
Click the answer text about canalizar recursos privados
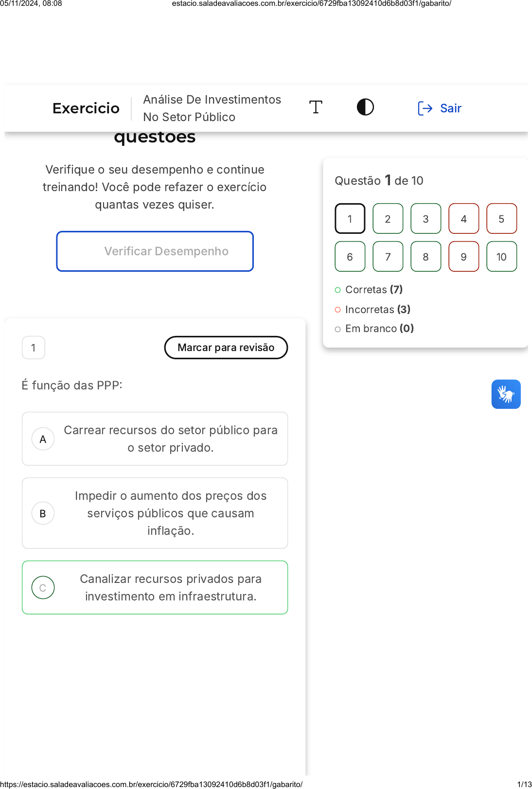[170, 587]
